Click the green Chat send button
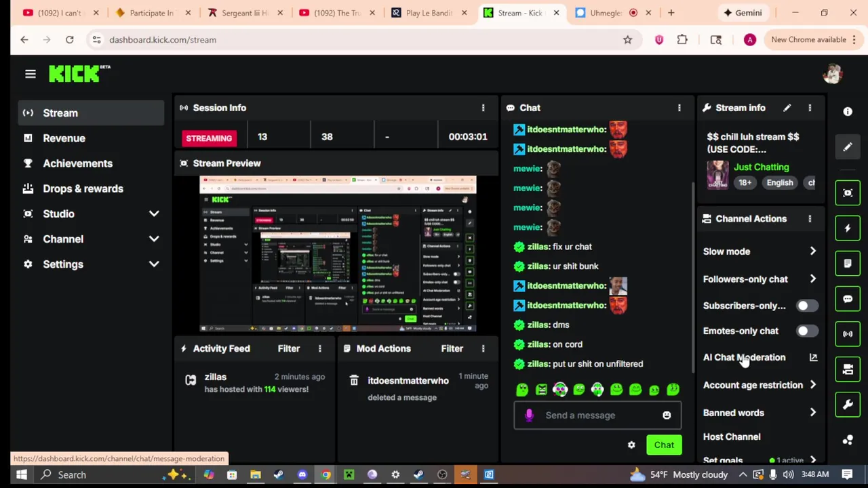The width and height of the screenshot is (868, 488). (664, 445)
